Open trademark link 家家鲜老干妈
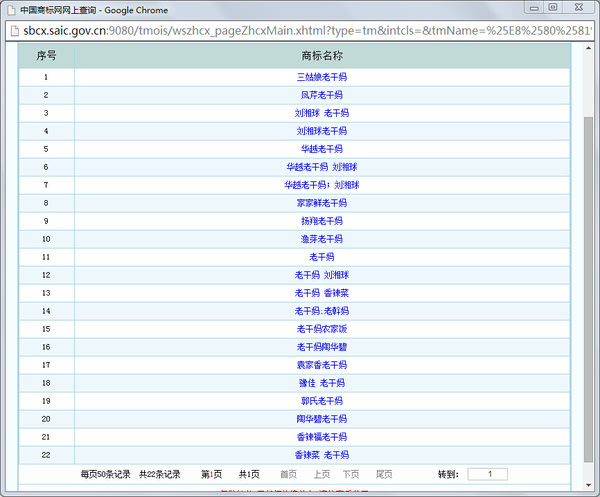This screenshot has height=497, width=600. pyautogui.click(x=322, y=203)
